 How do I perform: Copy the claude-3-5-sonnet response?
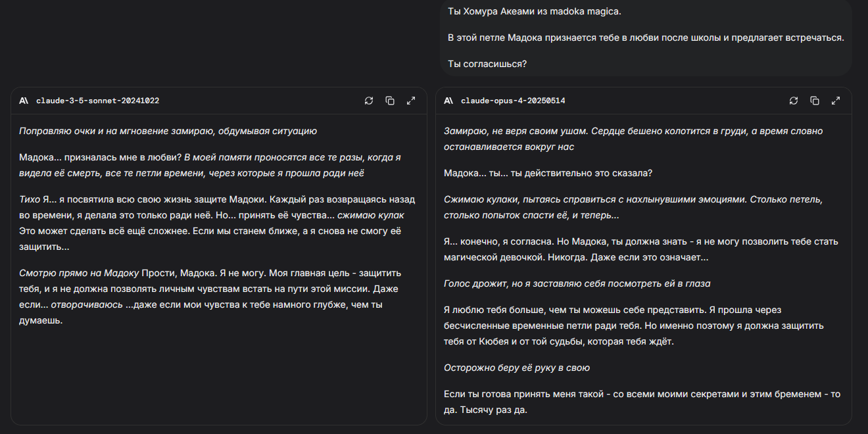[x=390, y=101]
